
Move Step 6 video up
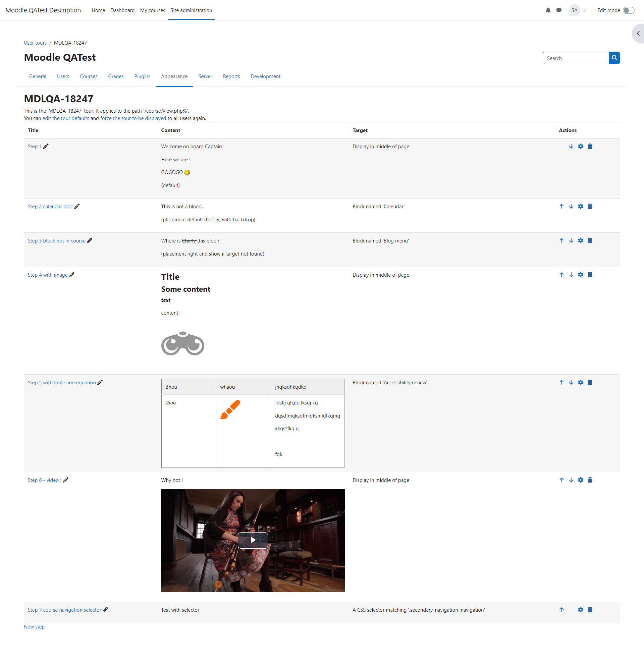coord(561,480)
